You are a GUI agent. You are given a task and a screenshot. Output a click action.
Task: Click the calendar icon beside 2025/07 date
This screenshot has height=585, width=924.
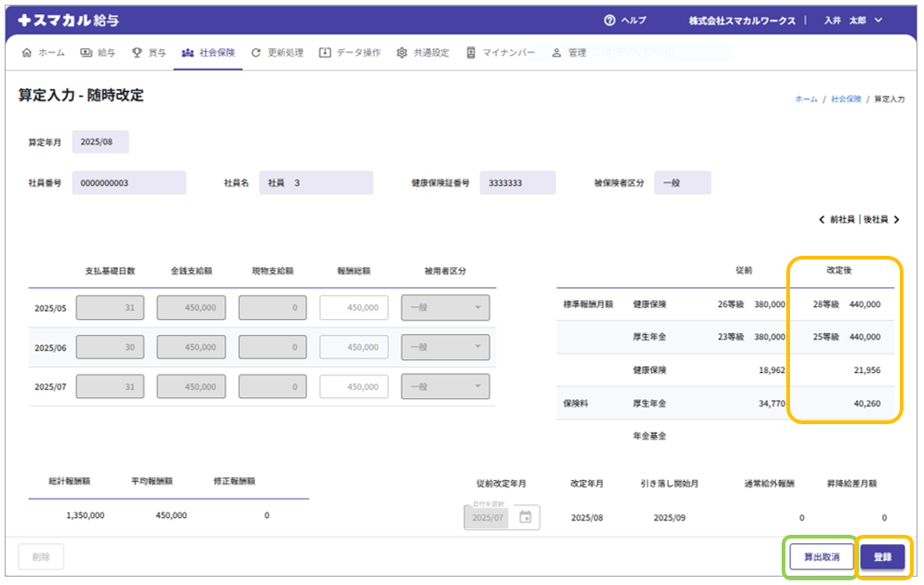(x=525, y=517)
